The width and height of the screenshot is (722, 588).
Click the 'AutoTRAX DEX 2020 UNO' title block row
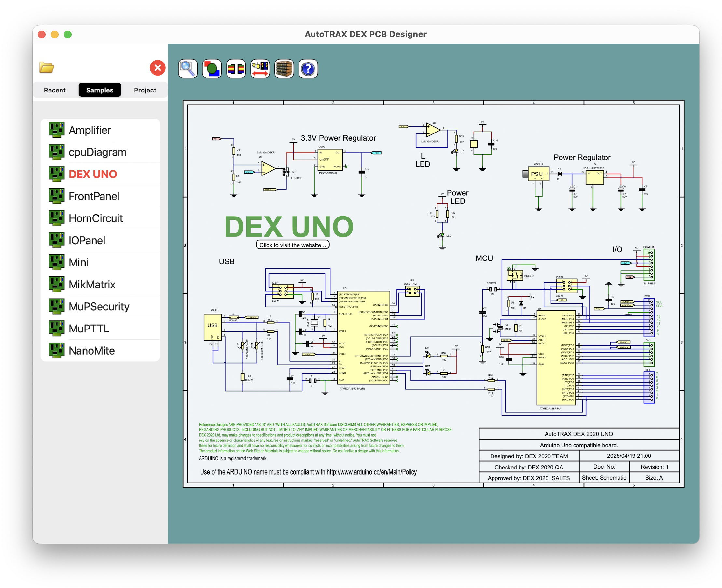[579, 434]
